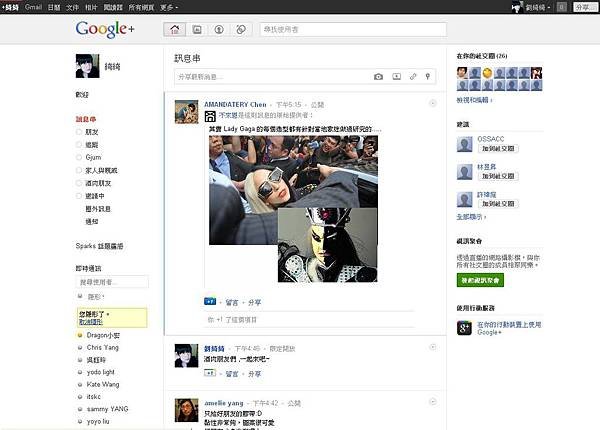This screenshot has height=430, width=600.
Task: Click the green hangout start button
Action: pos(480,280)
